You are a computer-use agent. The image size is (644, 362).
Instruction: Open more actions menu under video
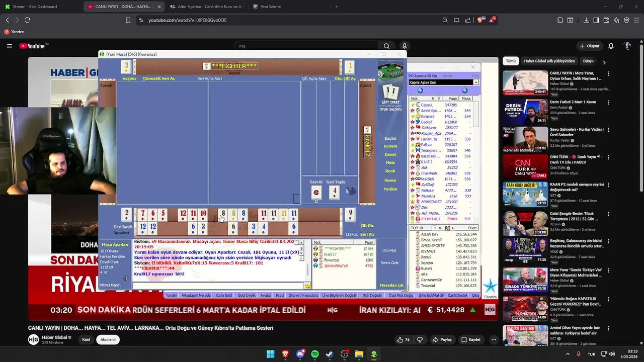[494, 339]
